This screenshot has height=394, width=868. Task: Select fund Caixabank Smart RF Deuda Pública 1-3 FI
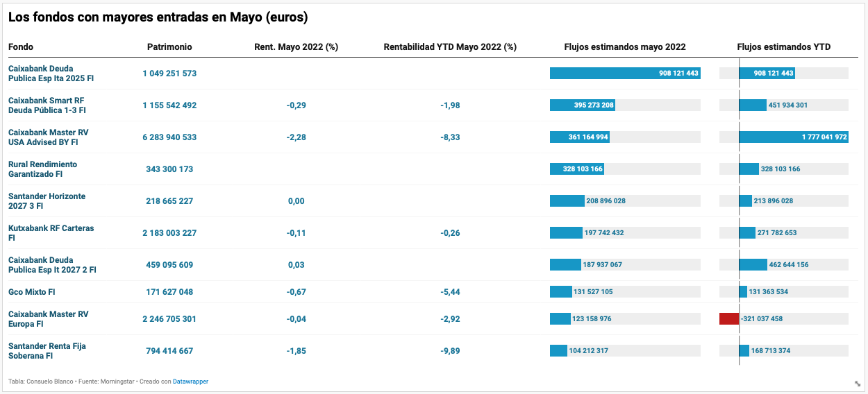pyautogui.click(x=48, y=105)
